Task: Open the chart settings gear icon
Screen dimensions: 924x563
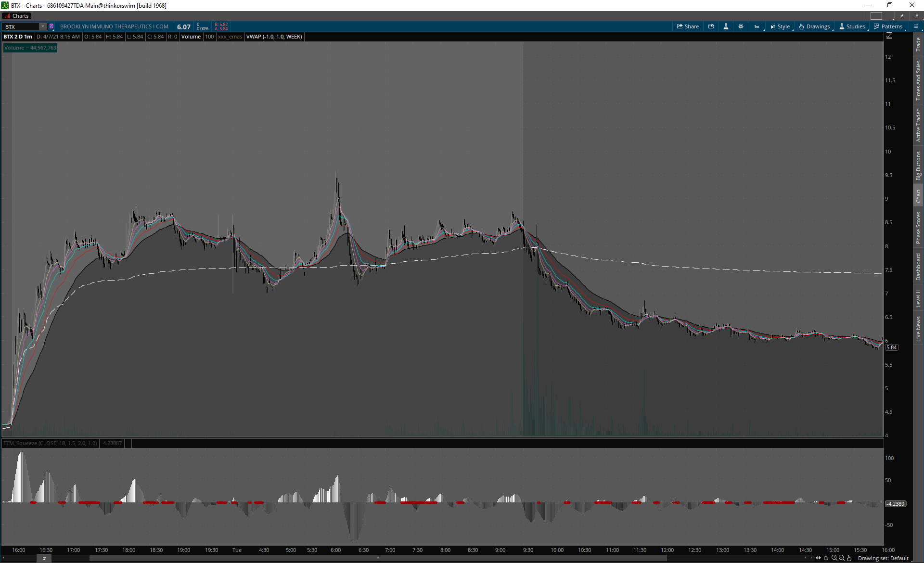Action: 741,26
